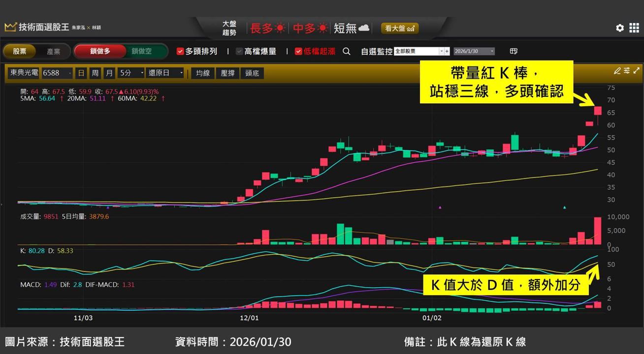
Task: Click the 長多 trend label
Action: (262, 29)
